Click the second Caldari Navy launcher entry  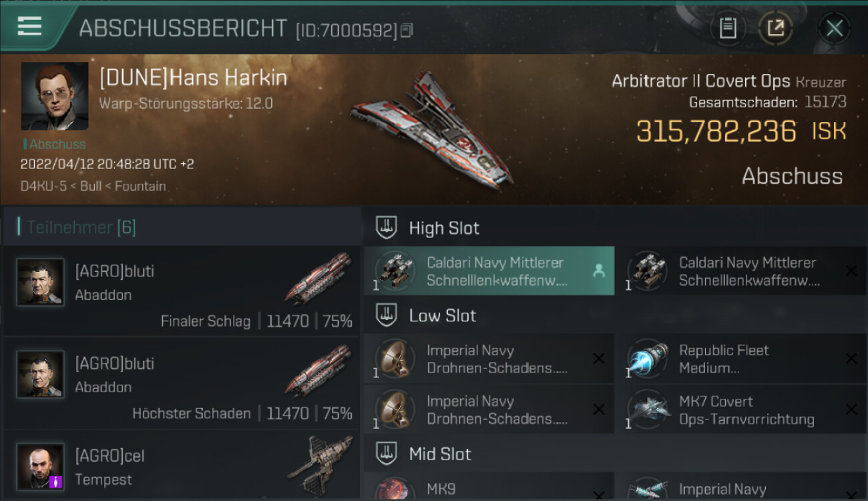pos(741,272)
